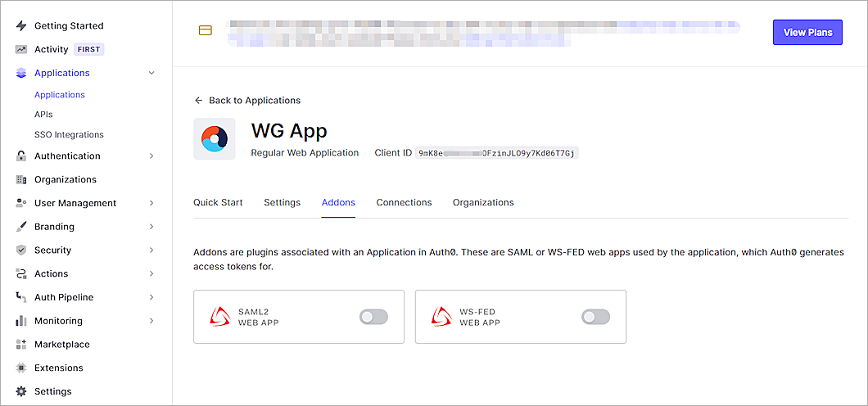This screenshot has height=406, width=868.
Task: Expand the User Management chevron
Action: pos(151,203)
